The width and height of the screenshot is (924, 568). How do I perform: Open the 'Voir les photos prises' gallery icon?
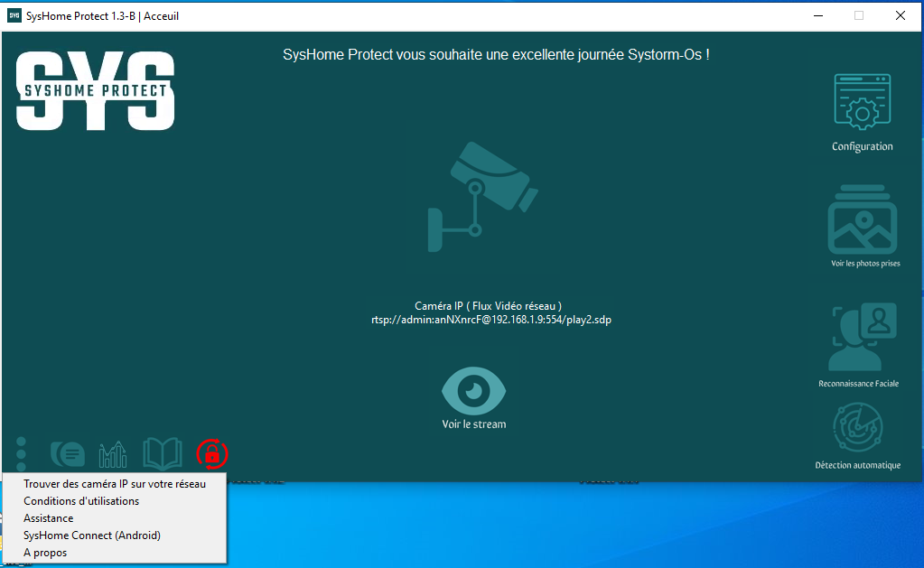pos(863,219)
